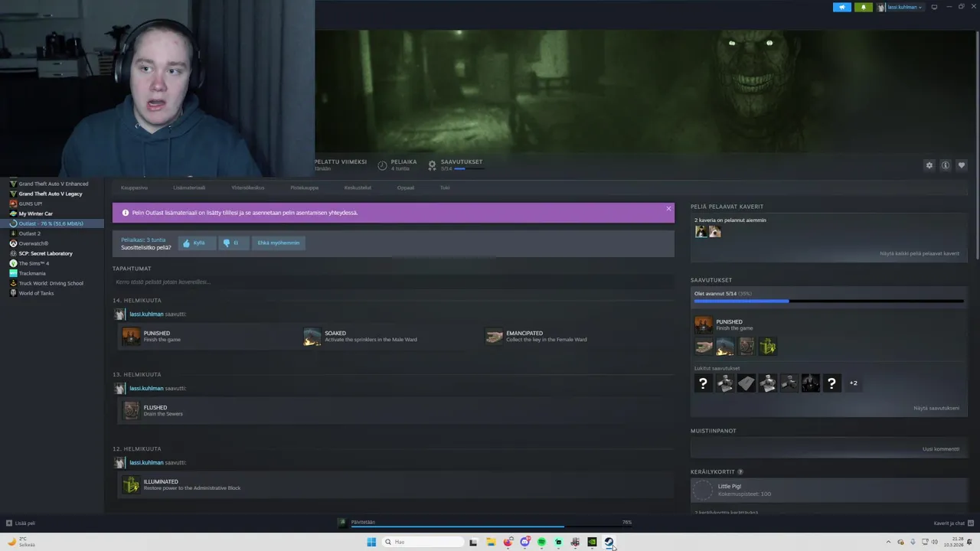Open Uusi kommentti note link
Image resolution: width=980 pixels, height=551 pixels.
coord(940,449)
